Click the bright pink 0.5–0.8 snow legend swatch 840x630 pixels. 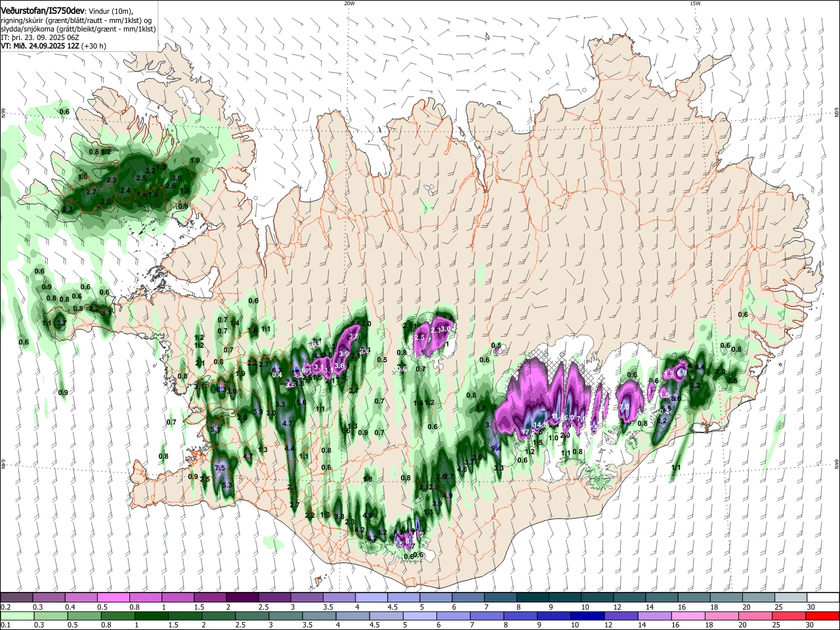point(114,597)
